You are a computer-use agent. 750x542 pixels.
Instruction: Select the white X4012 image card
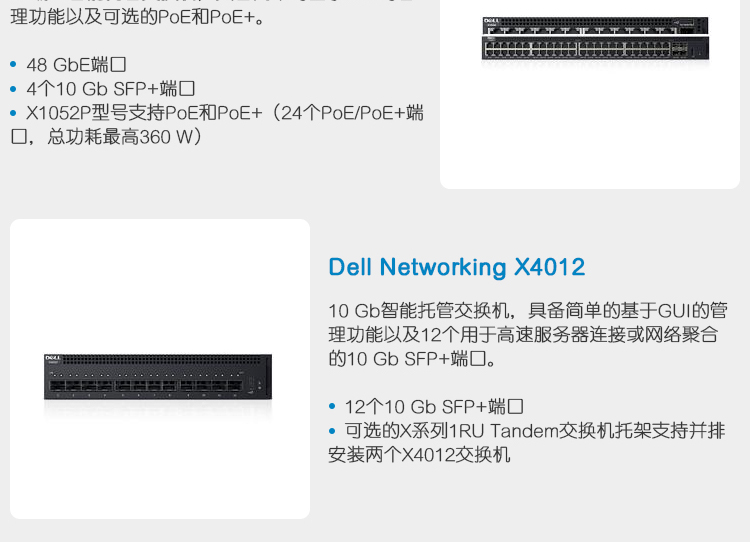(x=160, y=369)
